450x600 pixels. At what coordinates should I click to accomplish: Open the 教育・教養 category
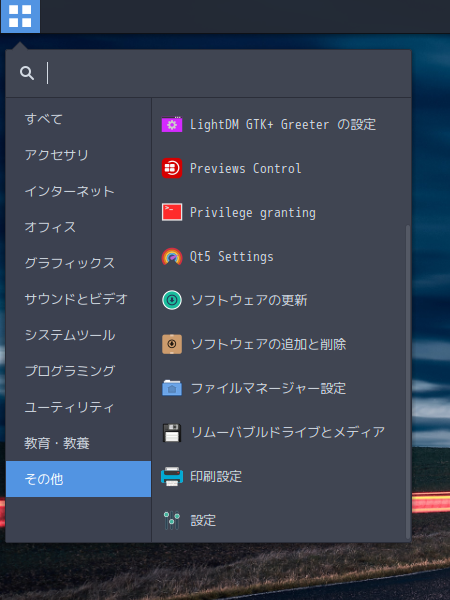pos(78,443)
